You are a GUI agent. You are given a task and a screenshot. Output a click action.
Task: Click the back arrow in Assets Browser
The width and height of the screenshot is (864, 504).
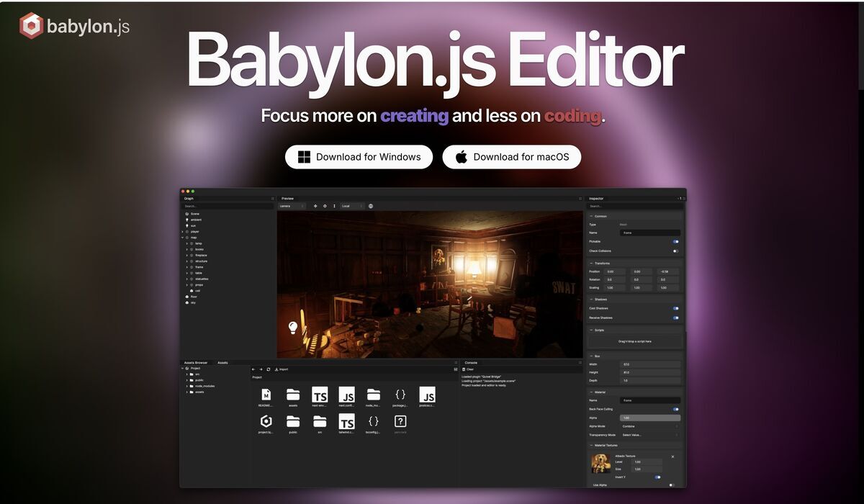click(253, 369)
